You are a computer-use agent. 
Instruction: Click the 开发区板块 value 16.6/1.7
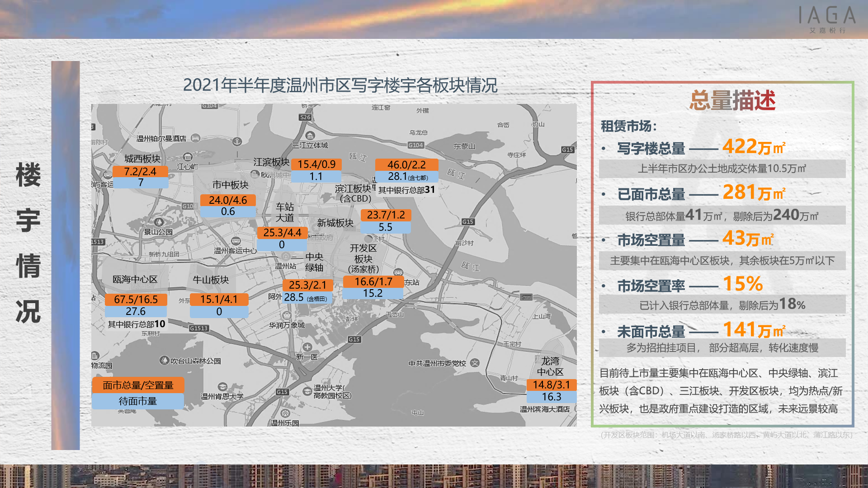coord(373,282)
